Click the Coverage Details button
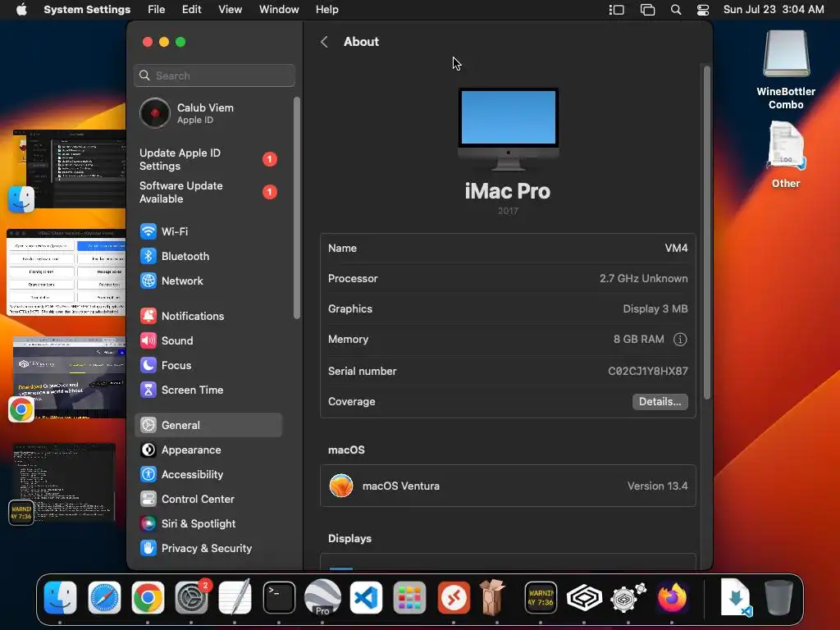The width and height of the screenshot is (840, 630). pos(660,402)
